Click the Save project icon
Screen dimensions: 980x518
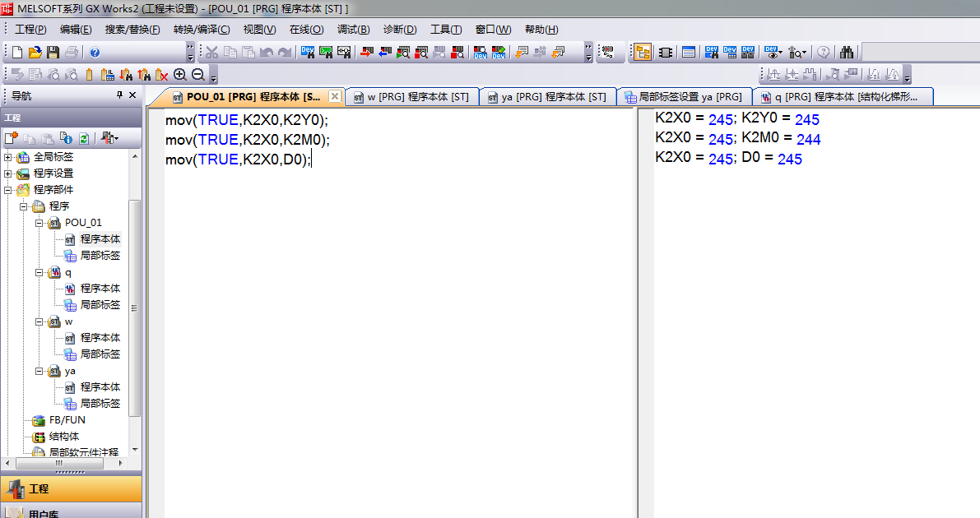(53, 53)
